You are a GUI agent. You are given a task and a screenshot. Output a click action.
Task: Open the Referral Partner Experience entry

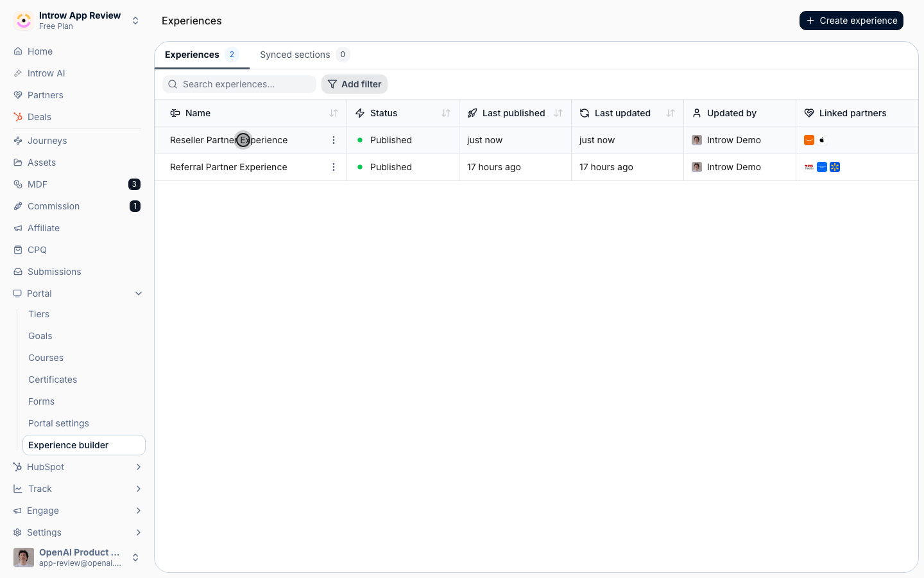(228, 167)
